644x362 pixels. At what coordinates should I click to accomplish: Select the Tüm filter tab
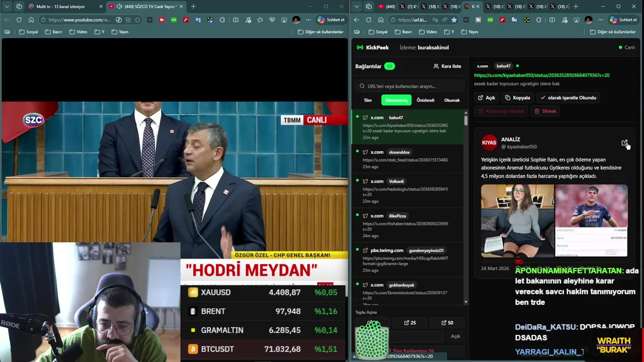(368, 100)
